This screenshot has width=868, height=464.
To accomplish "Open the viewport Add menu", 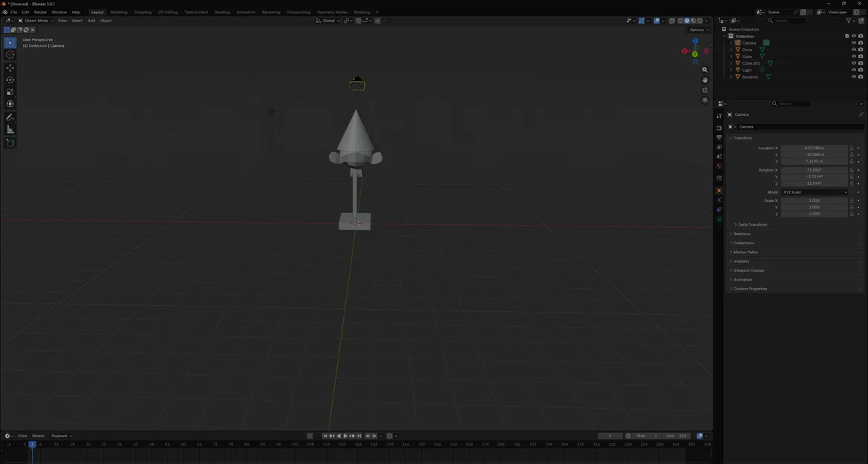I will 91,21.
